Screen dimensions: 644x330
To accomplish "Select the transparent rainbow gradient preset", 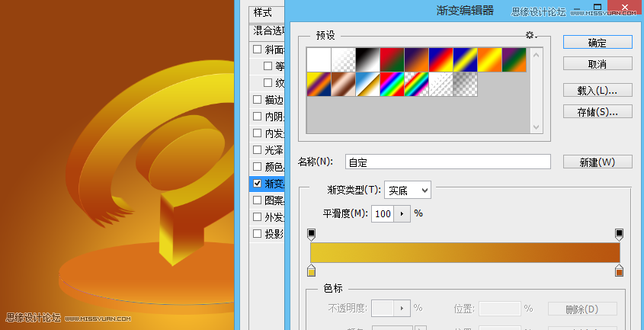I will click(x=416, y=85).
